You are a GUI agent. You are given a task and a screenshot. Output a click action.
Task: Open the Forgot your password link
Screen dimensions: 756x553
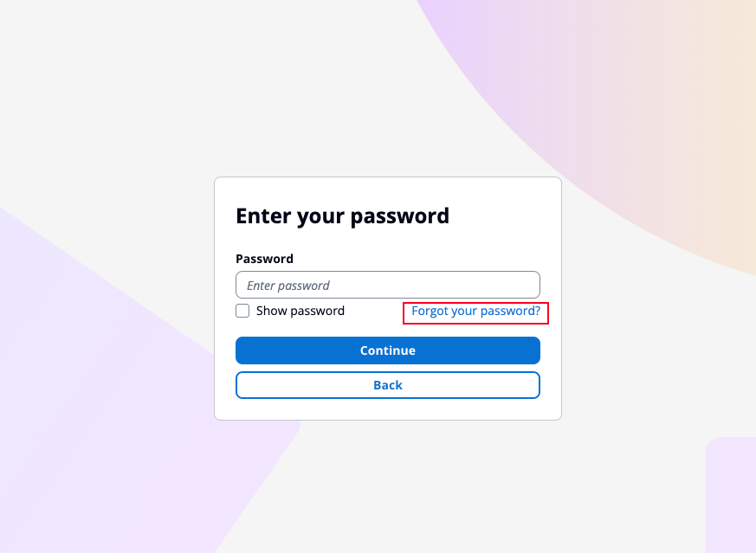475,311
